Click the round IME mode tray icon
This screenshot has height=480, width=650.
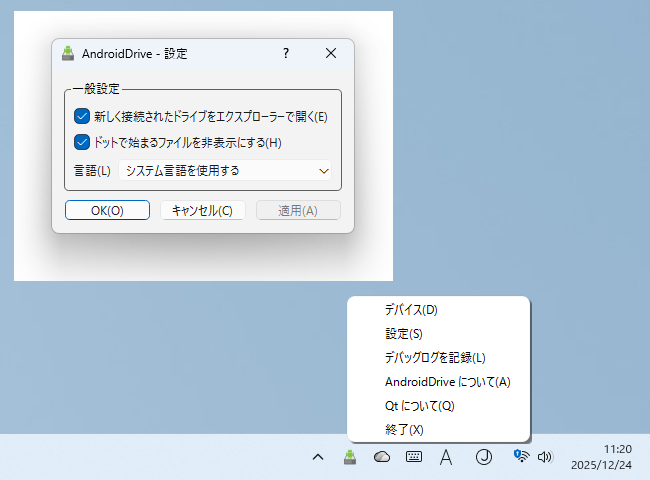pyautogui.click(x=483, y=457)
